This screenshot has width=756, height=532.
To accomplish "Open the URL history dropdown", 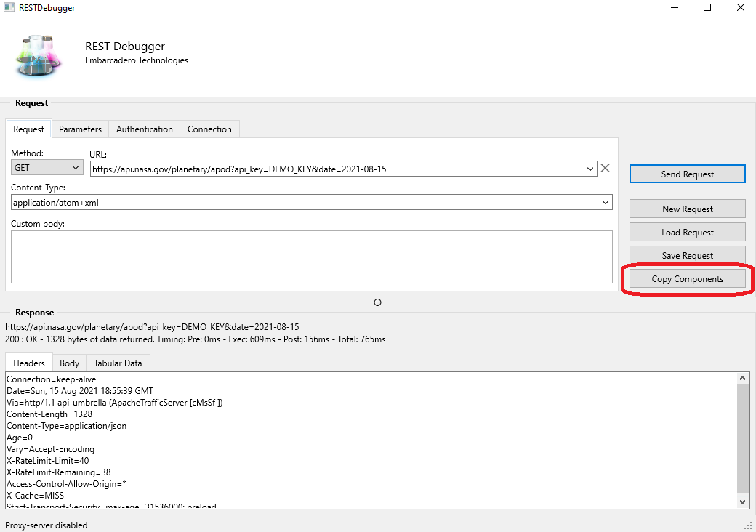I will pyautogui.click(x=590, y=168).
